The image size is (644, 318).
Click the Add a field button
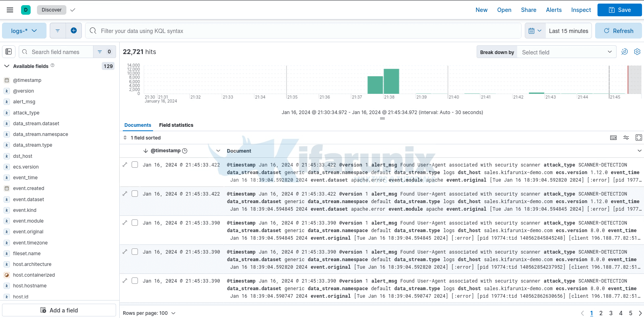pyautogui.click(x=59, y=310)
